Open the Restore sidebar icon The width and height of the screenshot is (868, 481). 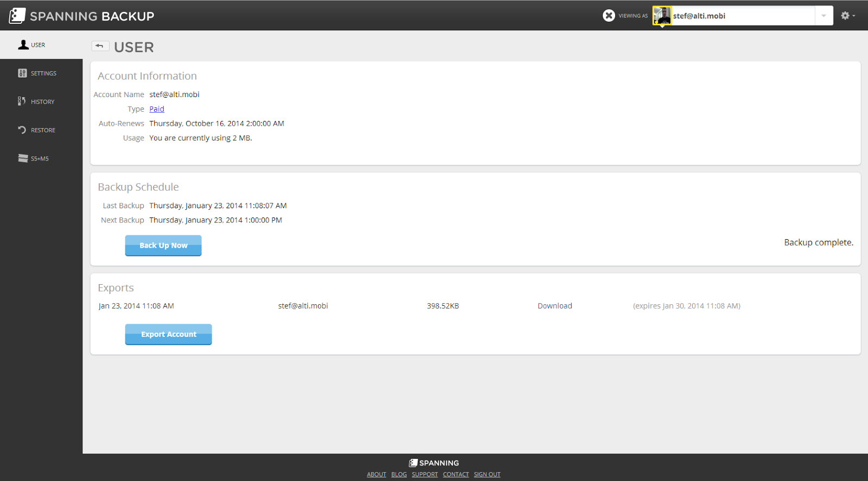pyautogui.click(x=22, y=130)
